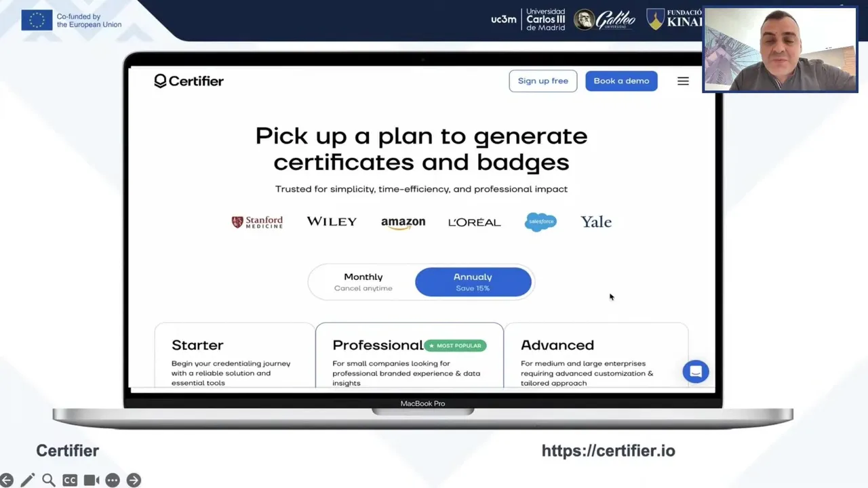Select the Professional plan heading
Screen dimensions: 868x488
[x=377, y=345]
